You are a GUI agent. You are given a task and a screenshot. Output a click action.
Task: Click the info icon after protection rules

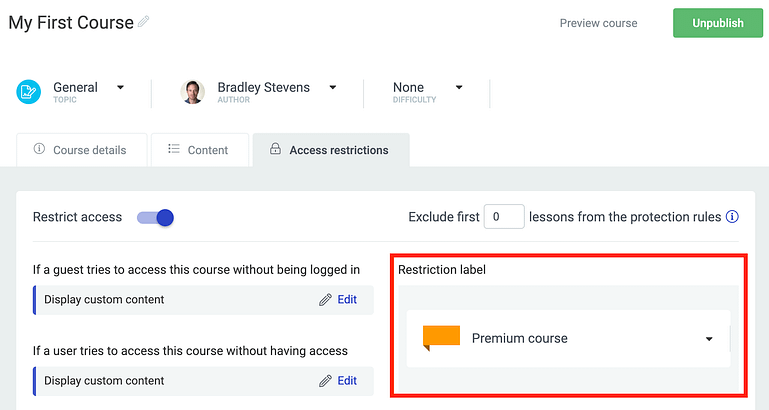click(732, 216)
